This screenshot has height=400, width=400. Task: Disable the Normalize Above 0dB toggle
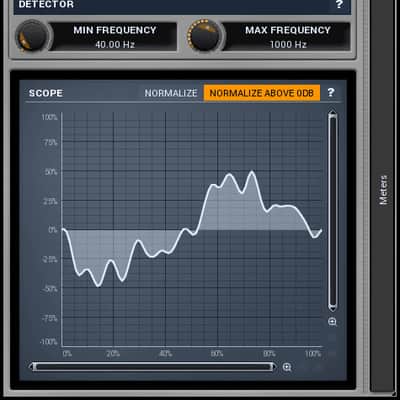point(262,93)
